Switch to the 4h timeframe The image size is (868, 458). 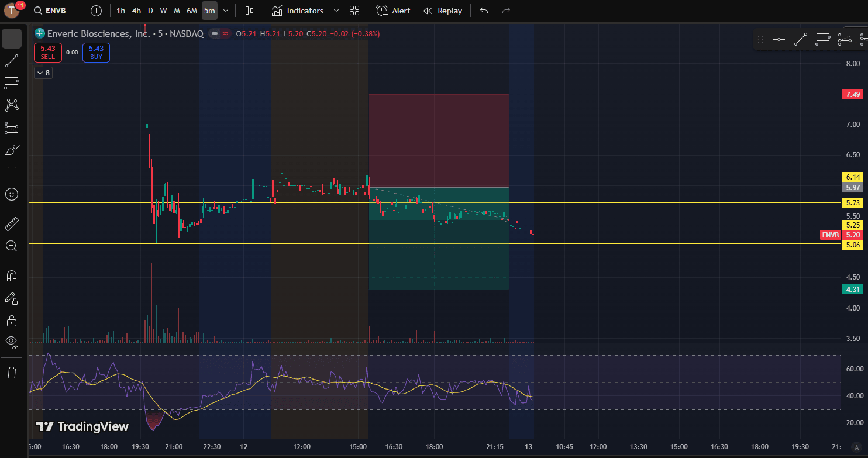[136, 11]
